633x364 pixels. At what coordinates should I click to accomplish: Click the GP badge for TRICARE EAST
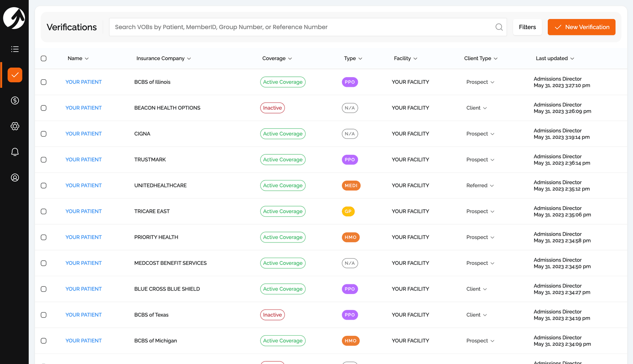348,211
